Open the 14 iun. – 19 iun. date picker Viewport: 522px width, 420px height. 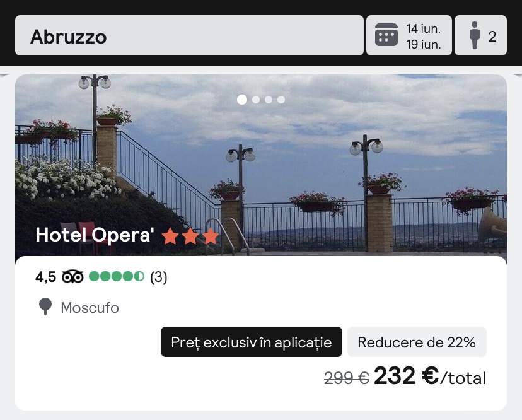(x=409, y=35)
